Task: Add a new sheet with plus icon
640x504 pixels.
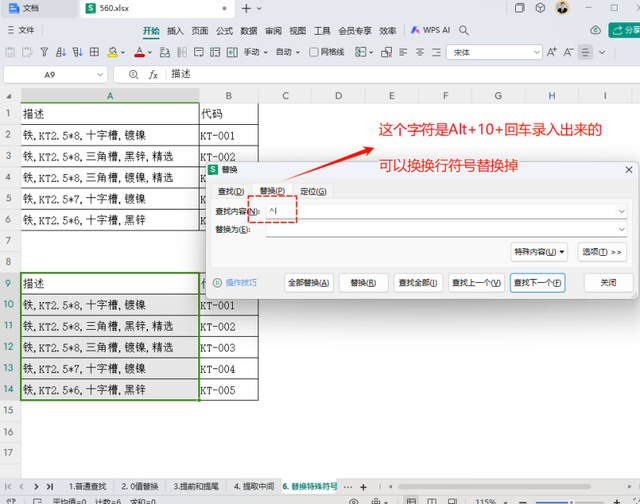Action: pos(363,487)
